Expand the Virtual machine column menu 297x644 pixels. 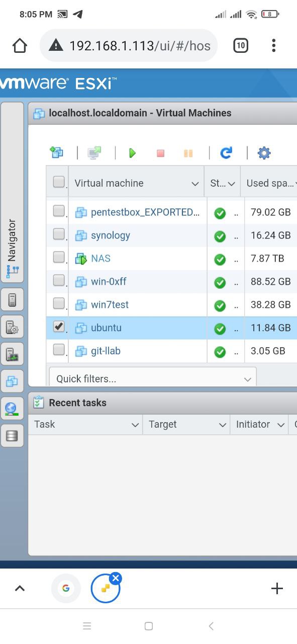pyautogui.click(x=195, y=184)
